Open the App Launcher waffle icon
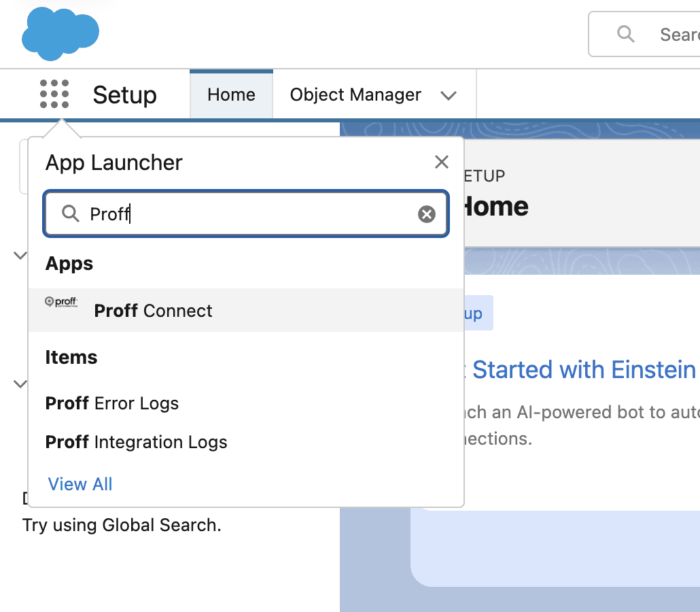700x612 pixels. click(x=54, y=95)
